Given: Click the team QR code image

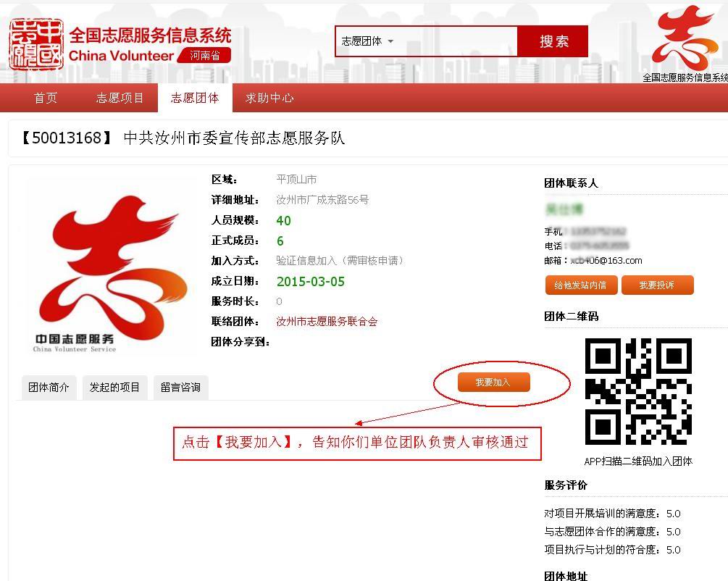Looking at the screenshot, I should (638, 392).
